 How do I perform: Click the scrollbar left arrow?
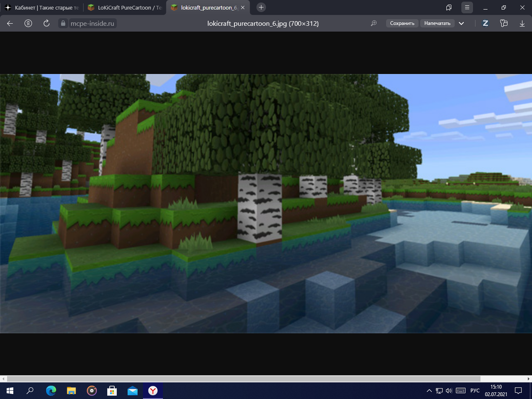pyautogui.click(x=3, y=379)
